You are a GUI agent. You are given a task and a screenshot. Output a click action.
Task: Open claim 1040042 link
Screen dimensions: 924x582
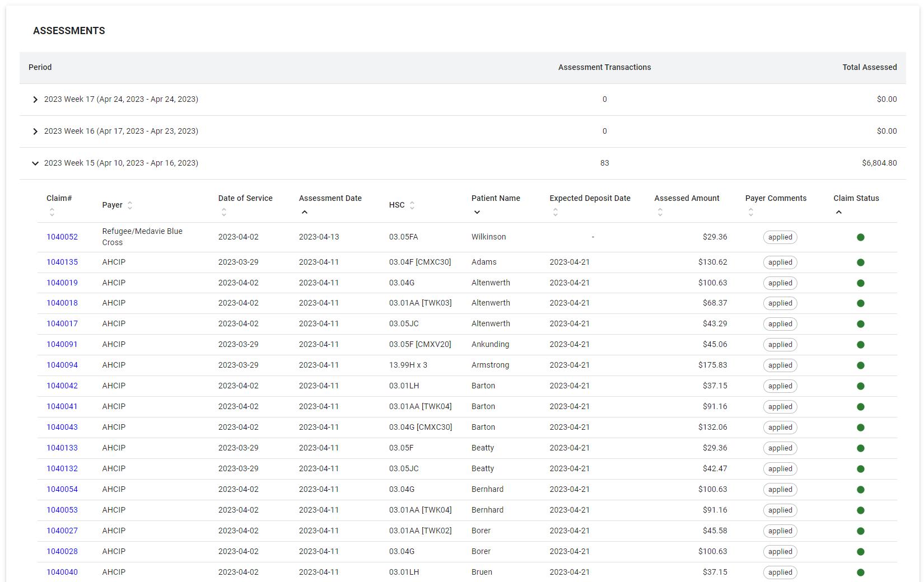pos(62,386)
